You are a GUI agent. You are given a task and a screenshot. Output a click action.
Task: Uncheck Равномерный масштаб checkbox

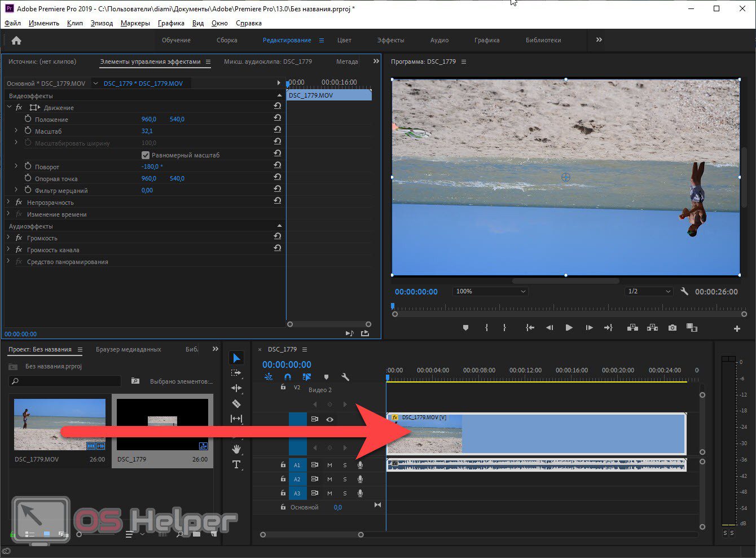coord(146,155)
